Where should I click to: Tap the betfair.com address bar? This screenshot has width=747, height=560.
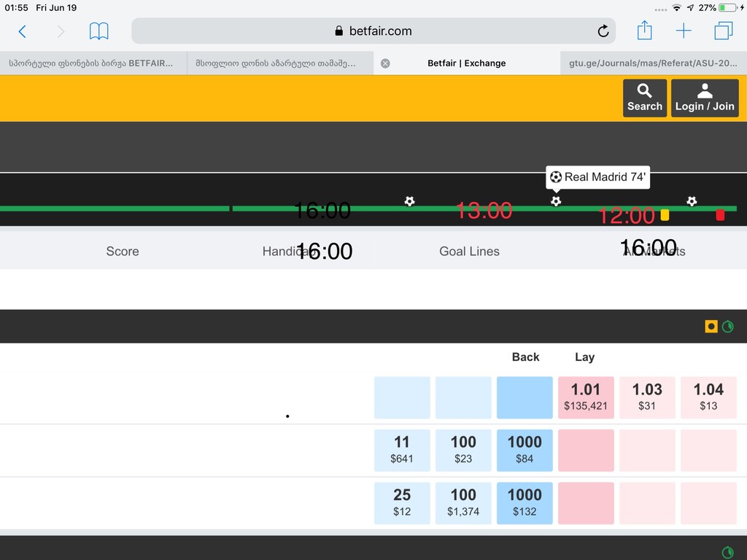pyautogui.click(x=373, y=31)
